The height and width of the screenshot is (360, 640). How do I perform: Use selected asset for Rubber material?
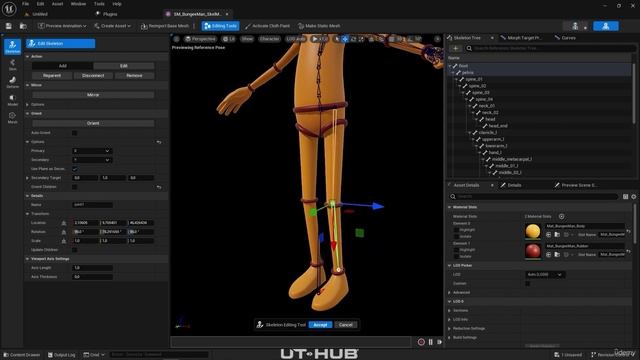click(549, 255)
